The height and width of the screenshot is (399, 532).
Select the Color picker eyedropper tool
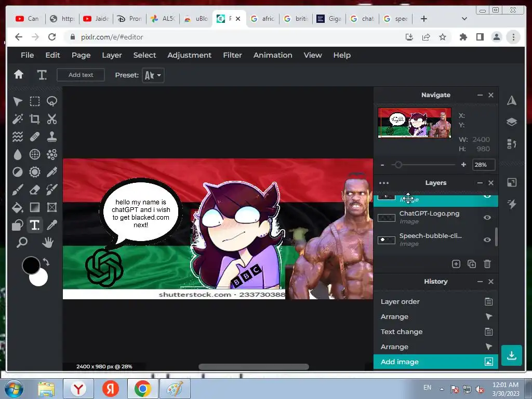[x=51, y=225]
